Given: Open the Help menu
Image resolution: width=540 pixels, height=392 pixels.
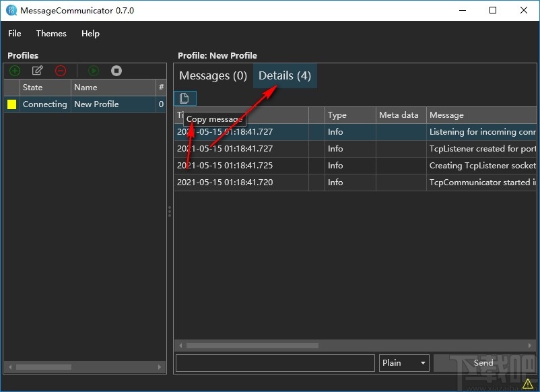Looking at the screenshot, I should pos(90,33).
